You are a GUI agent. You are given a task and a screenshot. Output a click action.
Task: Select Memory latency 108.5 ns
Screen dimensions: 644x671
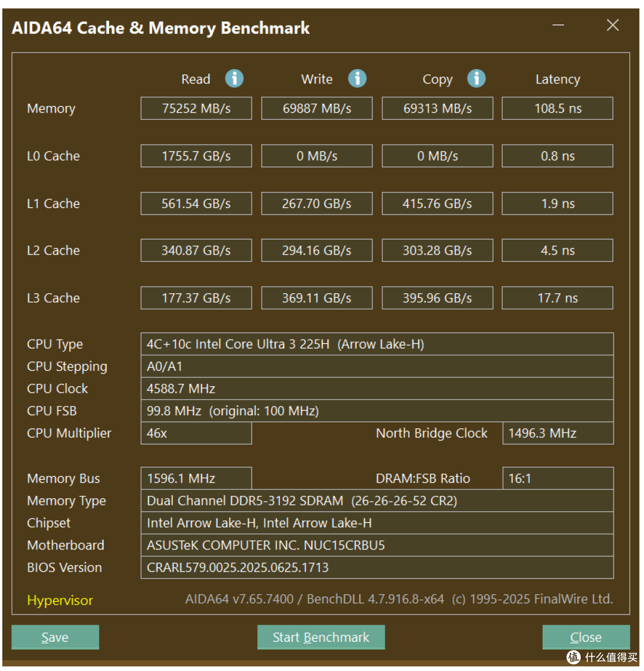pos(558,108)
